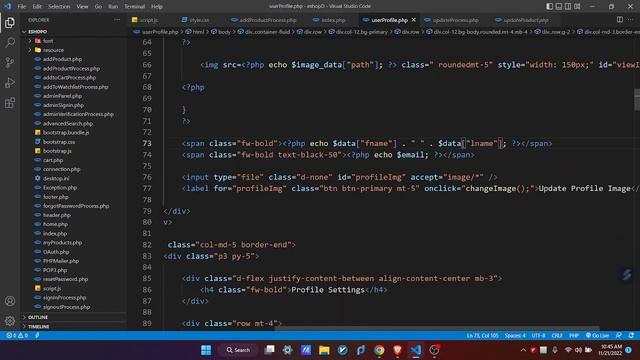640x360 pixels.
Task: Switch to the updateProcess.php tab
Action: pyautogui.click(x=455, y=20)
